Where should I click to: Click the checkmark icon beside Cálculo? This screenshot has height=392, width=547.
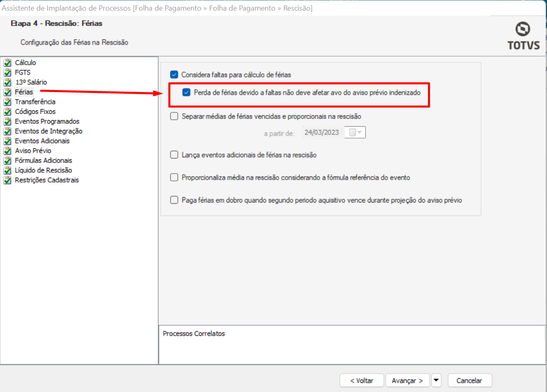(x=7, y=63)
